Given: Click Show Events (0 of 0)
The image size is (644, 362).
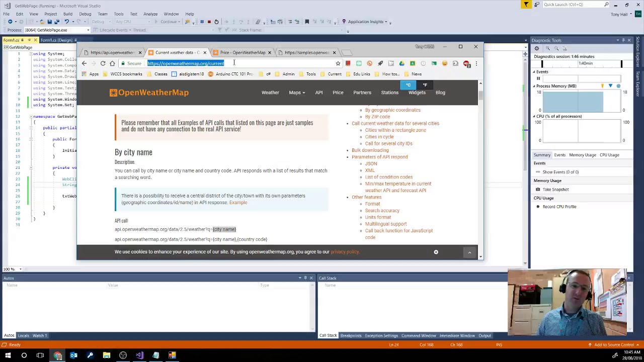Looking at the screenshot, I should (x=560, y=172).
